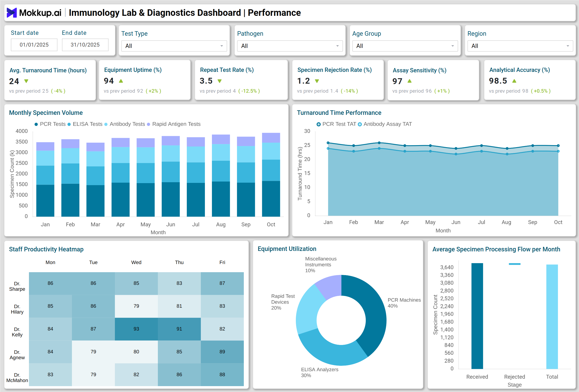Open the Region dropdown

pyautogui.click(x=520, y=46)
